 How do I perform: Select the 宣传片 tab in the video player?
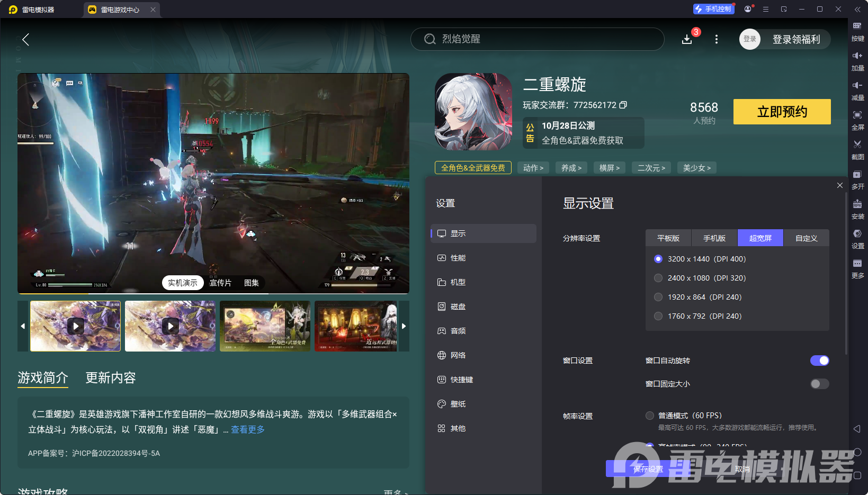(221, 283)
